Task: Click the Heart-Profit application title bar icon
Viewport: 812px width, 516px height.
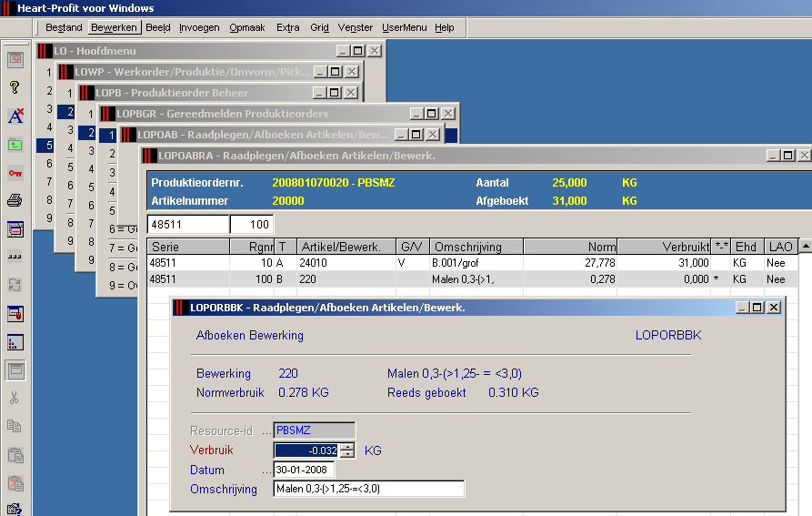Action: [x=7, y=8]
